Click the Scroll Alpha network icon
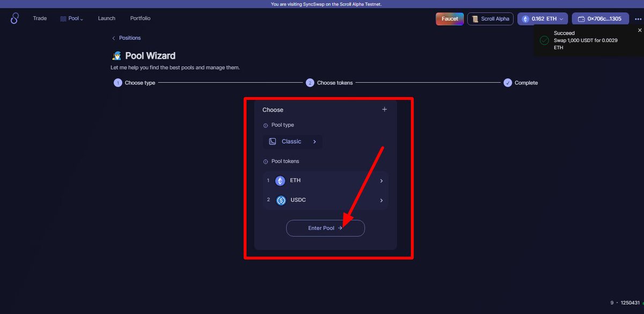Screen dimensions: 644x314 [x=475, y=18]
